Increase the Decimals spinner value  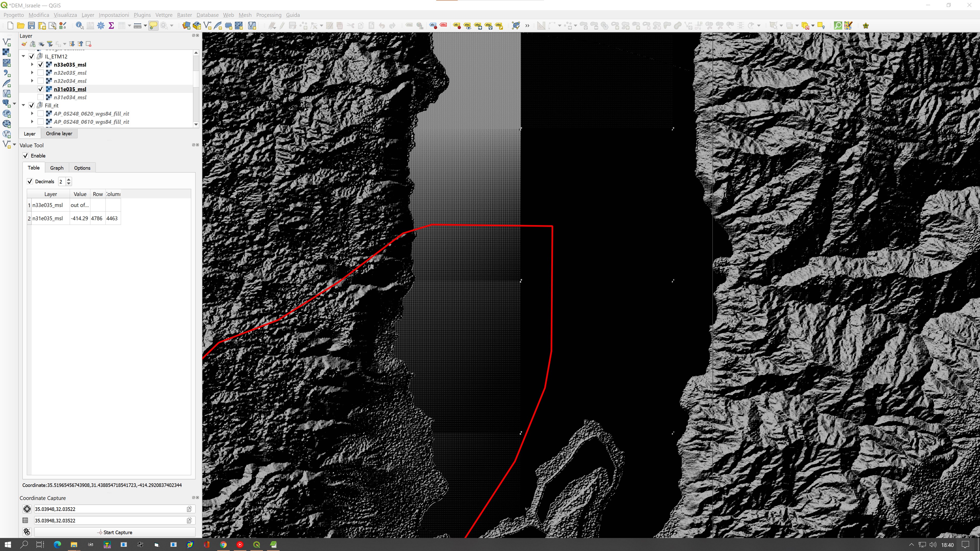(69, 179)
